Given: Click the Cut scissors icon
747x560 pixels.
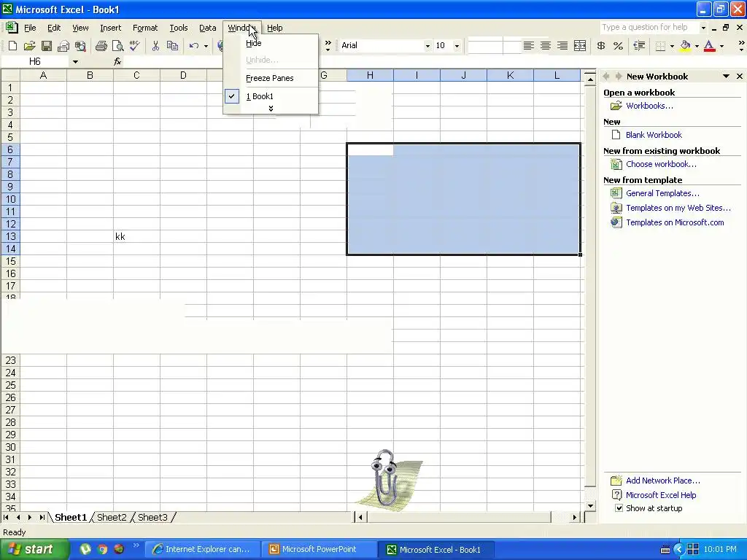Looking at the screenshot, I should tap(155, 46).
